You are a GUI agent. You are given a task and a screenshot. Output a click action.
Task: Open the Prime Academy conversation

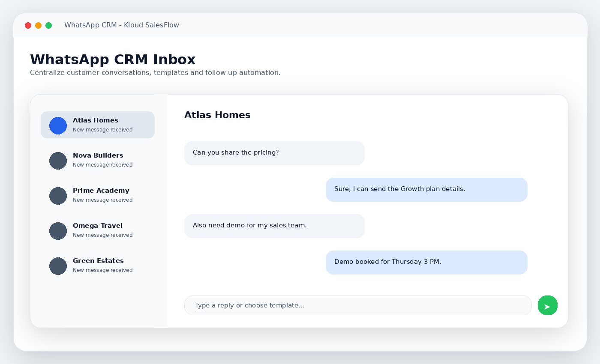pyautogui.click(x=98, y=195)
